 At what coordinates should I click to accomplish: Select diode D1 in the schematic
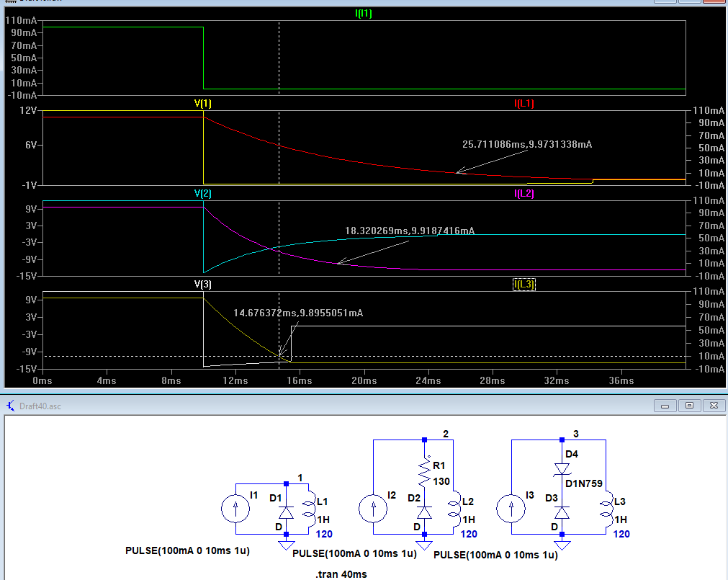286,512
